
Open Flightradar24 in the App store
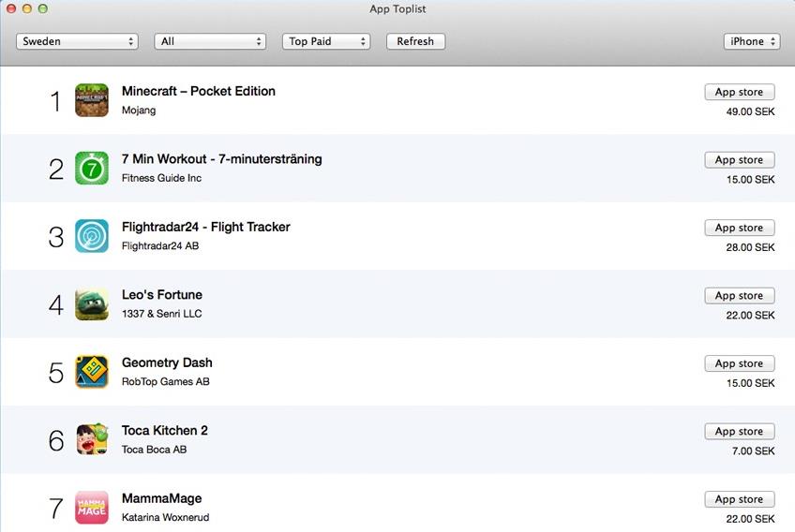pyautogui.click(x=740, y=228)
